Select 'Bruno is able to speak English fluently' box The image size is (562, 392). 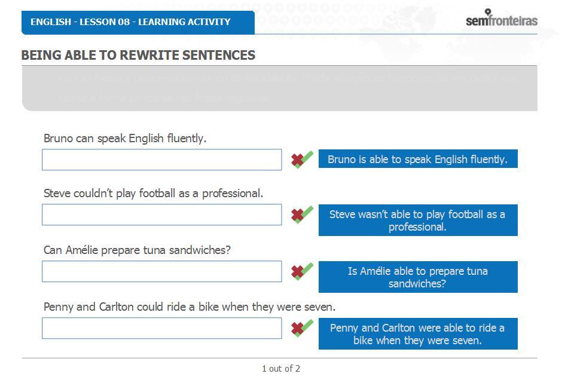tap(418, 159)
